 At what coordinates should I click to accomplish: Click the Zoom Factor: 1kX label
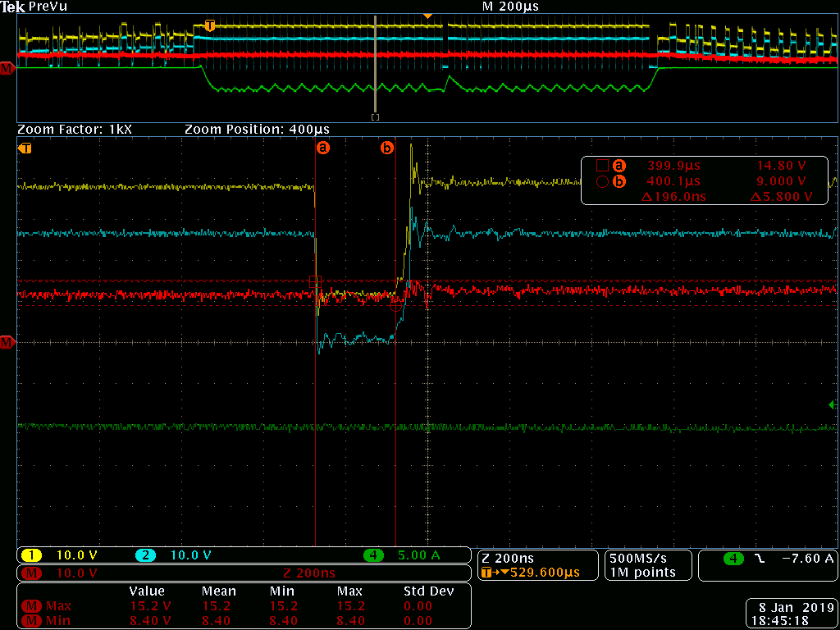click(x=75, y=129)
